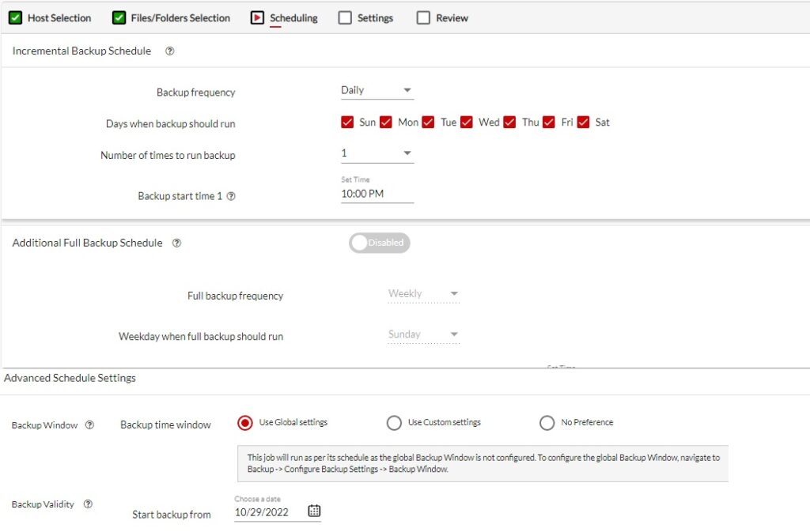
Task: Go to Host Selection step
Action: click(59, 18)
